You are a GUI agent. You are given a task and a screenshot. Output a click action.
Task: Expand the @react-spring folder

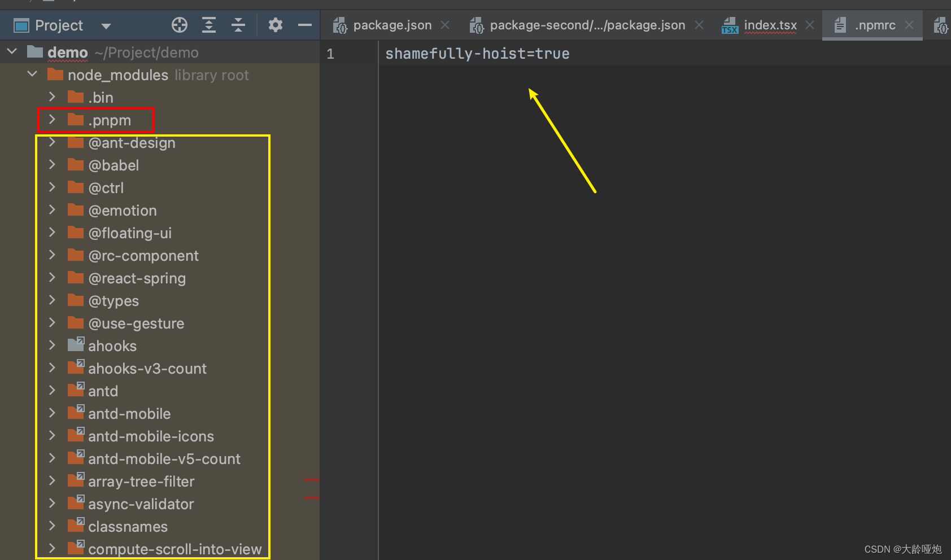[52, 278]
